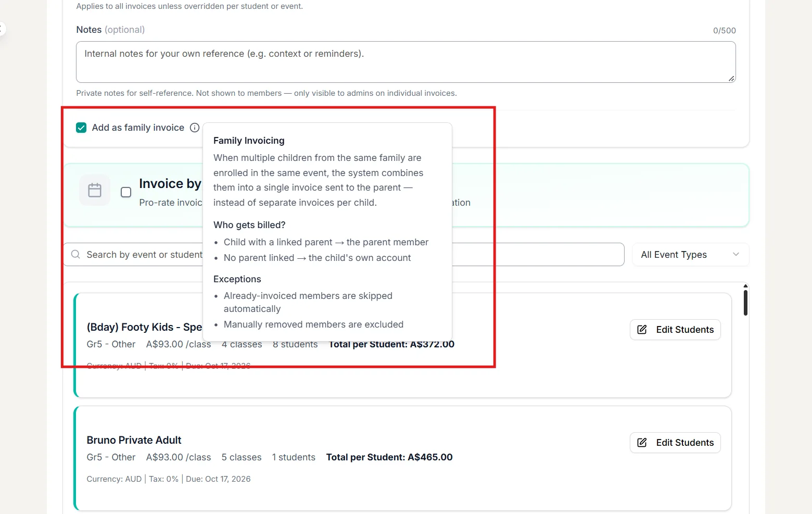Image resolution: width=812 pixels, height=514 pixels.
Task: Click 'Currency: AUD | Tax: 0%' under Bruno
Action: point(132,479)
